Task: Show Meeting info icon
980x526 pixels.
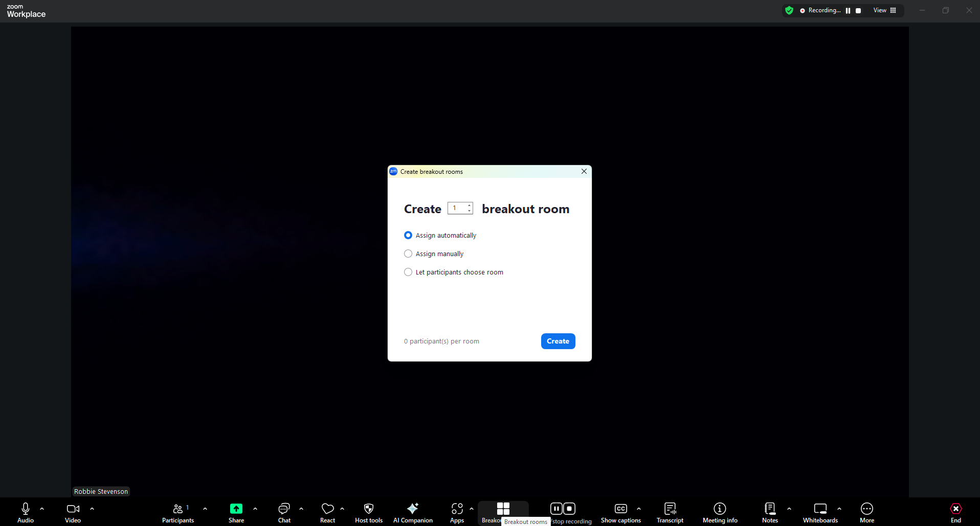Action: click(720, 509)
